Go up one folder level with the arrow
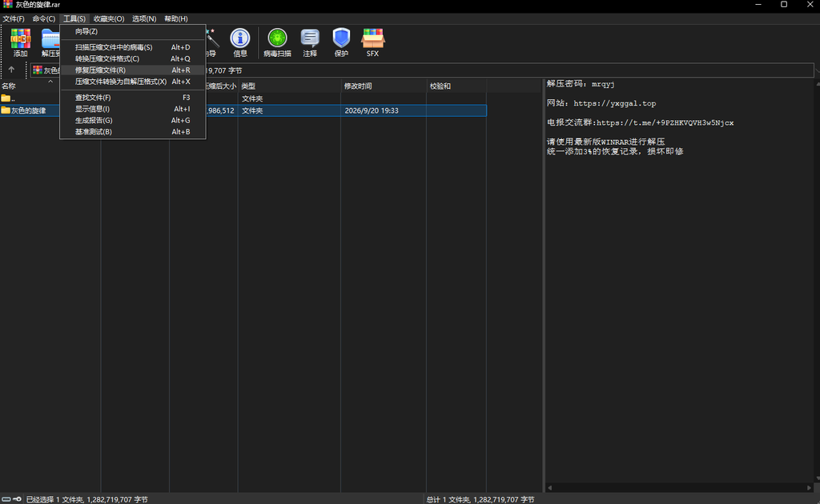Screen dimensions: 820x504 11,70
